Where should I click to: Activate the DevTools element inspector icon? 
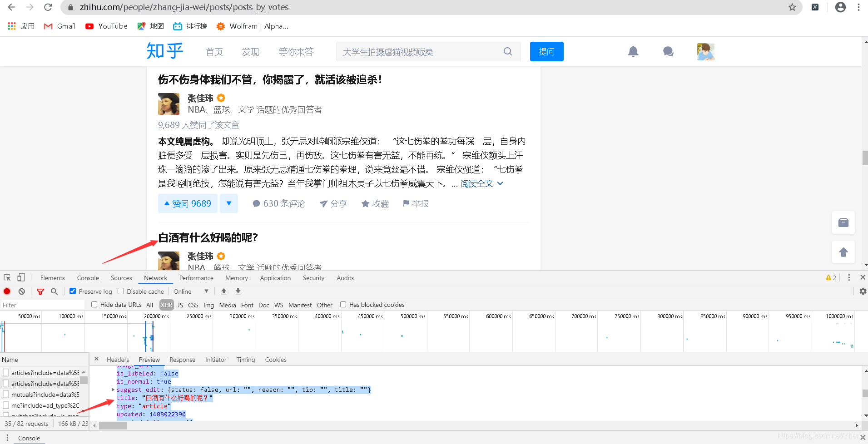pos(7,277)
